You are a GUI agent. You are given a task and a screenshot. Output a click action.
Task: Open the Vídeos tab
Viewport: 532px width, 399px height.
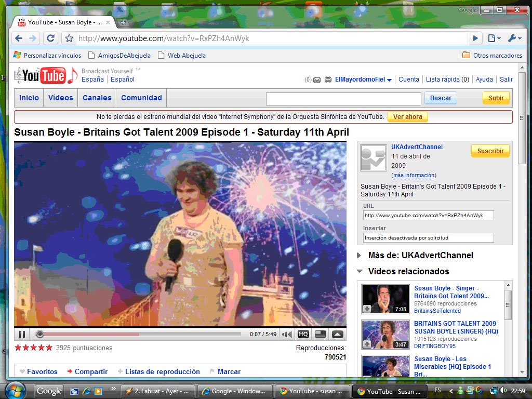61,98
